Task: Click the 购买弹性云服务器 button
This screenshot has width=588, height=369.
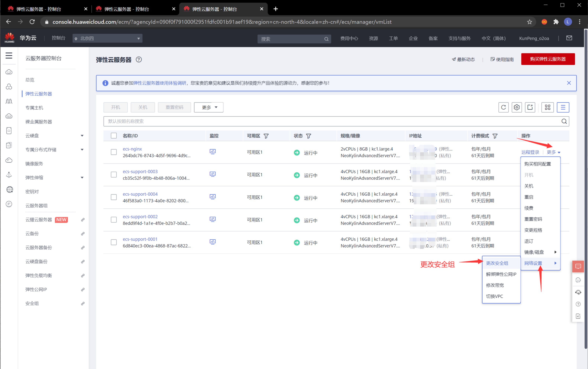Action: click(x=548, y=59)
